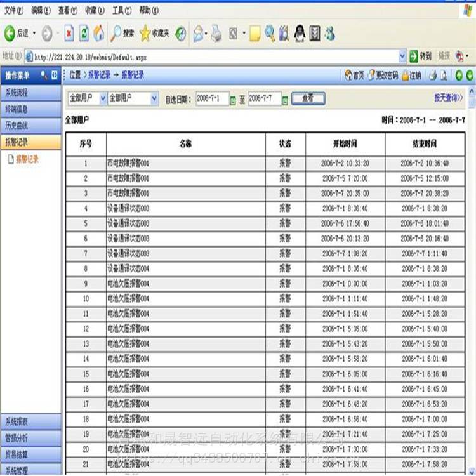476x476 pixels.
Task: Click the 更改密码 link
Action: [x=383, y=76]
